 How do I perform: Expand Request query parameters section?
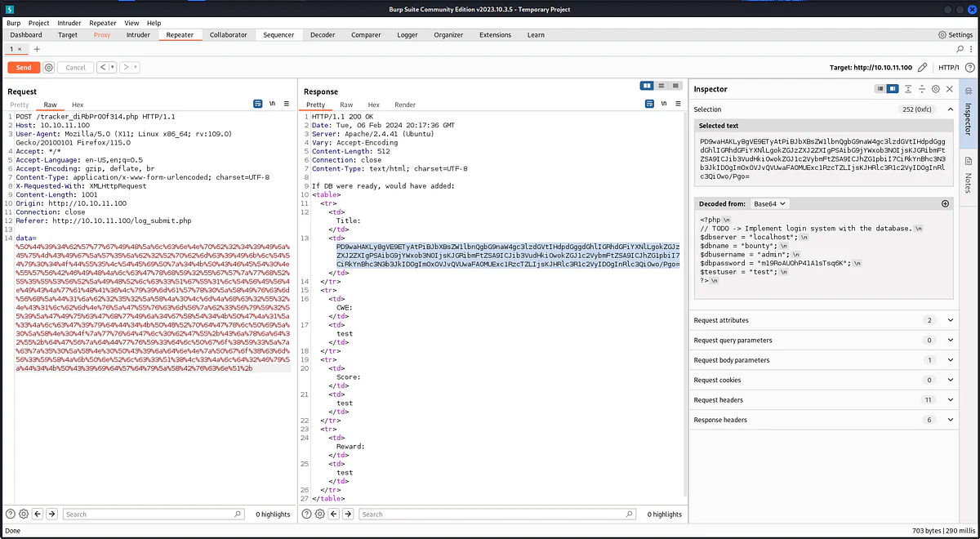click(x=950, y=340)
